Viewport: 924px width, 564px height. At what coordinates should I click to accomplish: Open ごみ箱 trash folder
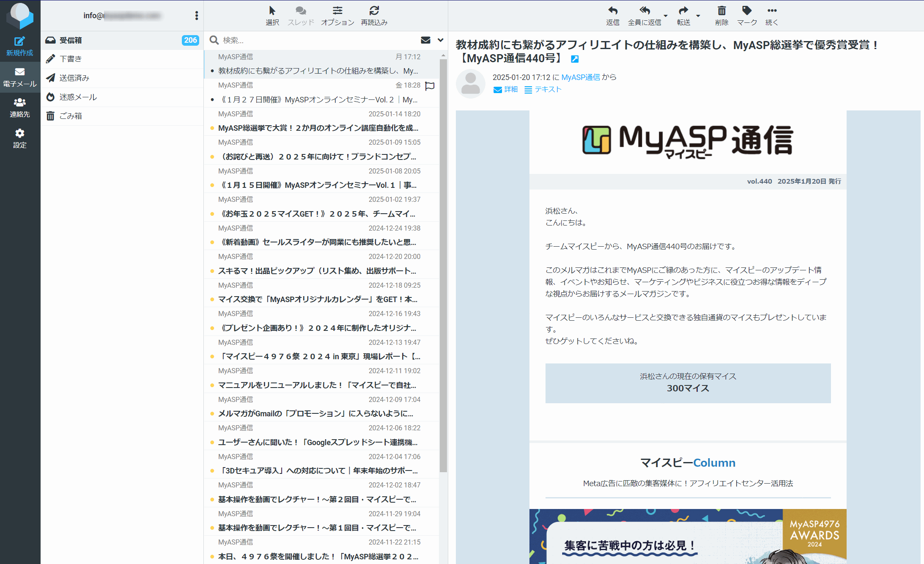[122, 116]
